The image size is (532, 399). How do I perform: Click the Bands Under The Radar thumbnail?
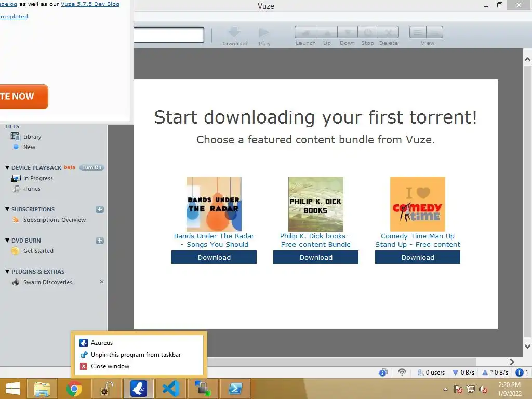(214, 204)
